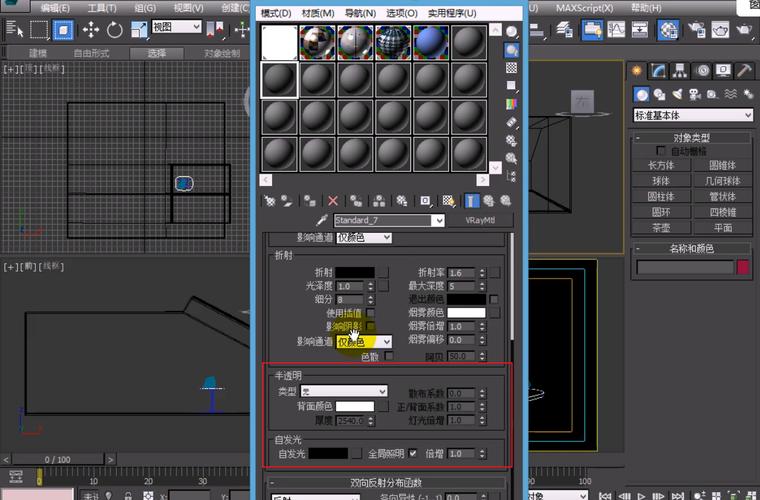Open MAXScript(X) menu in main window
The height and width of the screenshot is (500, 760).
click(584, 8)
